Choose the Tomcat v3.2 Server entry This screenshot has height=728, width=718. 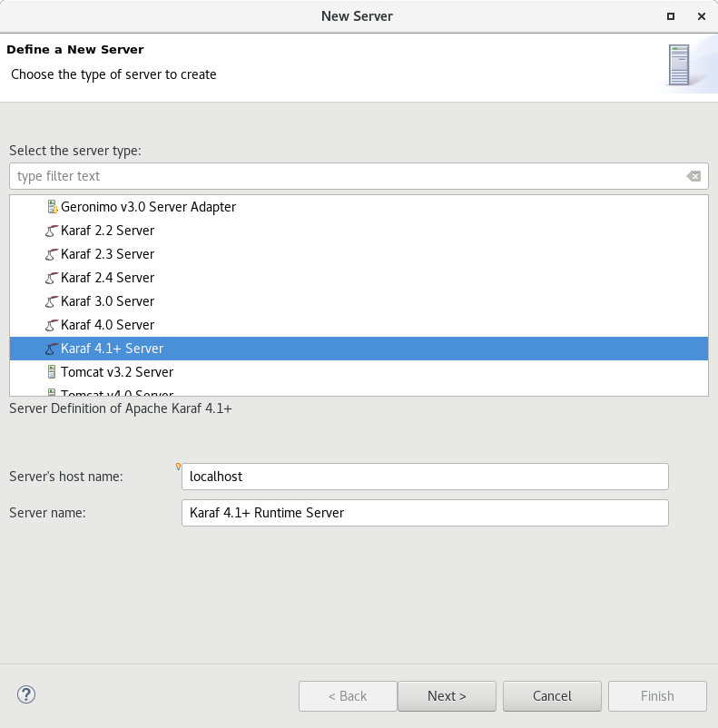116,372
